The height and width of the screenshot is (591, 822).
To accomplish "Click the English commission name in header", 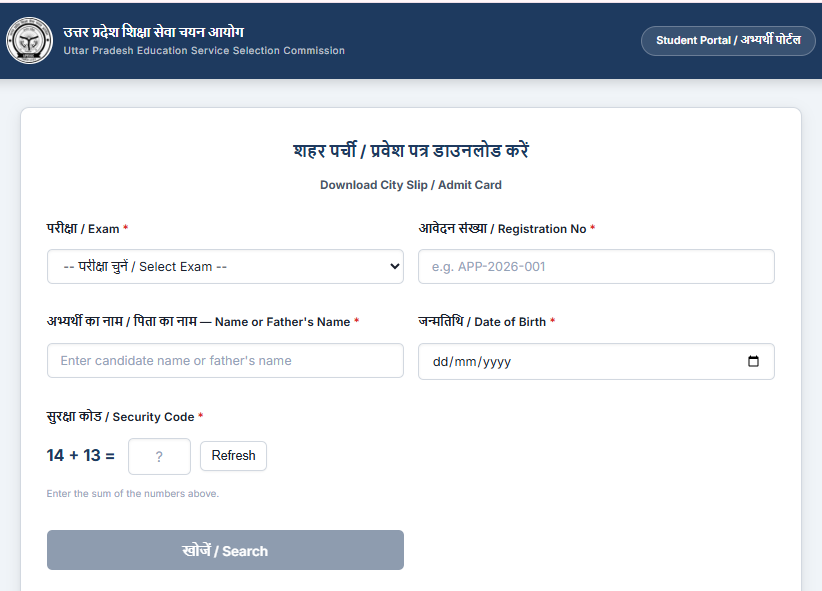I will point(204,51).
